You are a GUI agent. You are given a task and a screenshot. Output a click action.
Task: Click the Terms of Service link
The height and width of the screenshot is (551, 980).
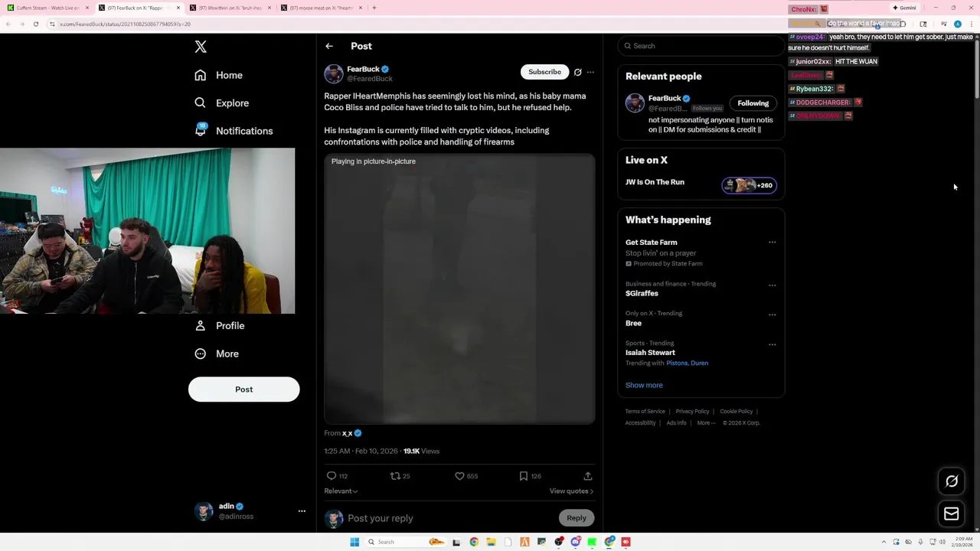tap(645, 412)
